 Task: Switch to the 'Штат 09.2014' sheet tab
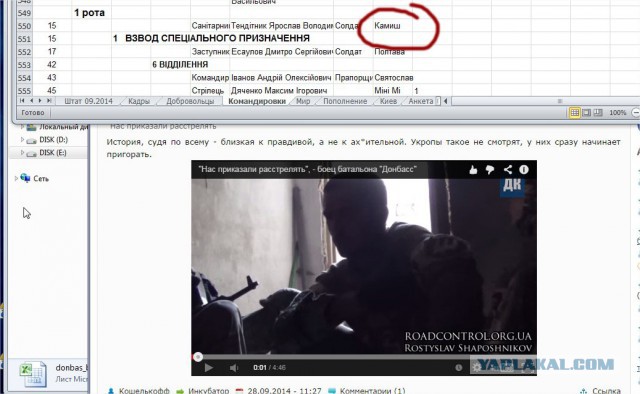click(x=88, y=101)
